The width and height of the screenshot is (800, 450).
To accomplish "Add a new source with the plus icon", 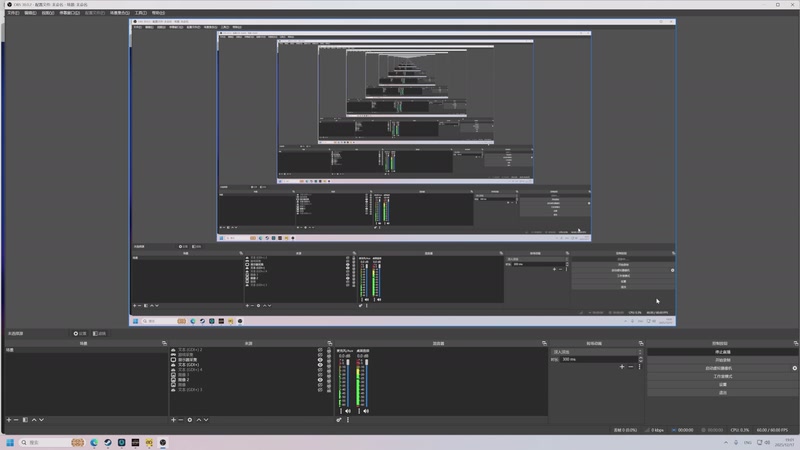I will [x=173, y=420].
